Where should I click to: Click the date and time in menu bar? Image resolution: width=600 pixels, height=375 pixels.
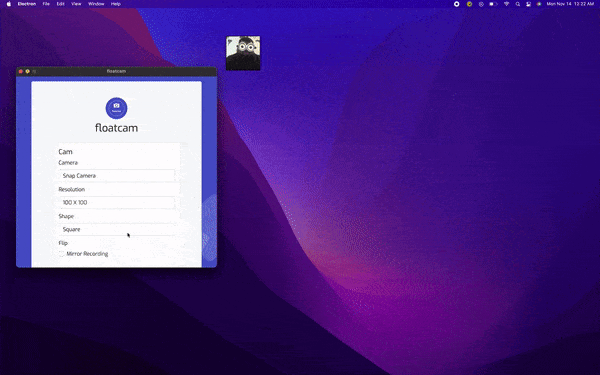coord(570,4)
